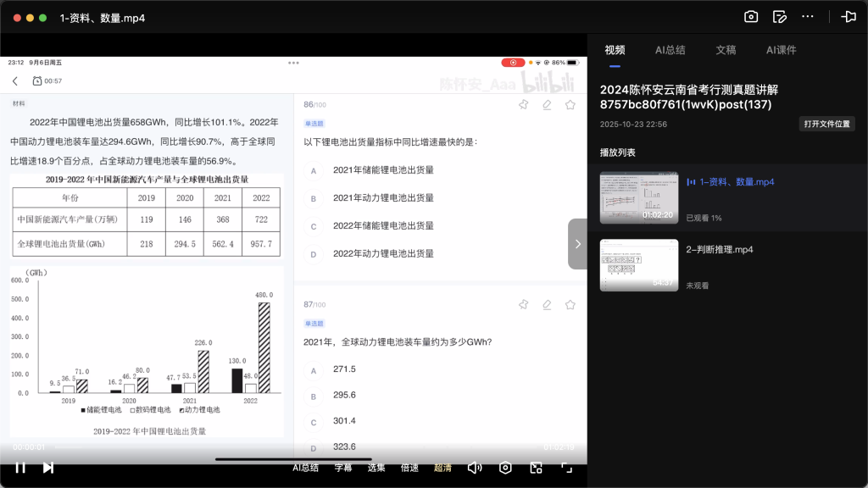Open the 倍速 playback speed menu
The height and width of the screenshot is (488, 868).
pyautogui.click(x=409, y=467)
